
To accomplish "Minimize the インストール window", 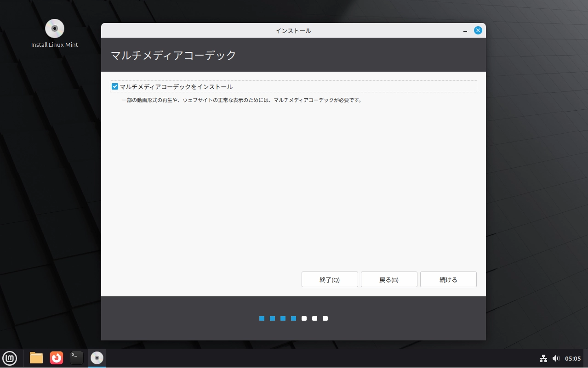I will [465, 31].
